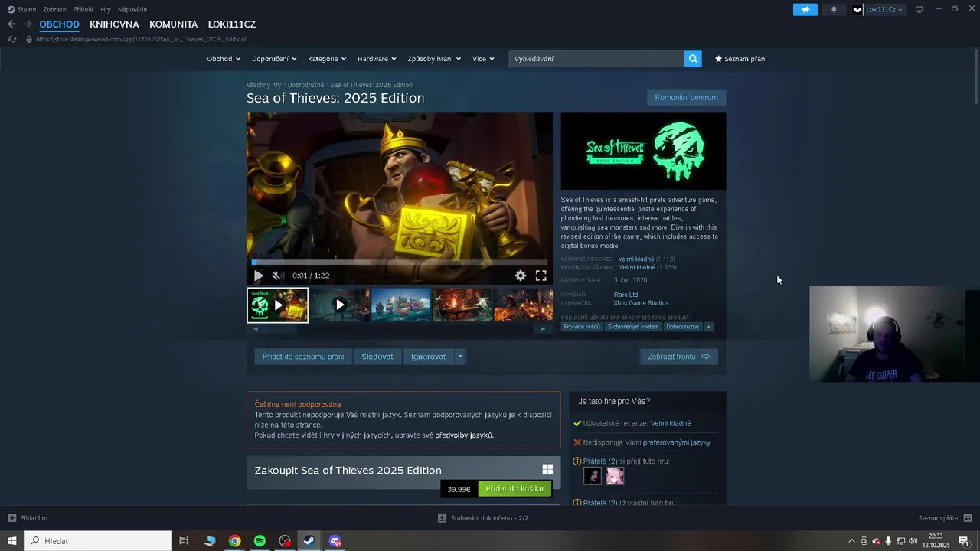Open the Steam menu
The image size is (980, 551).
[21, 9]
